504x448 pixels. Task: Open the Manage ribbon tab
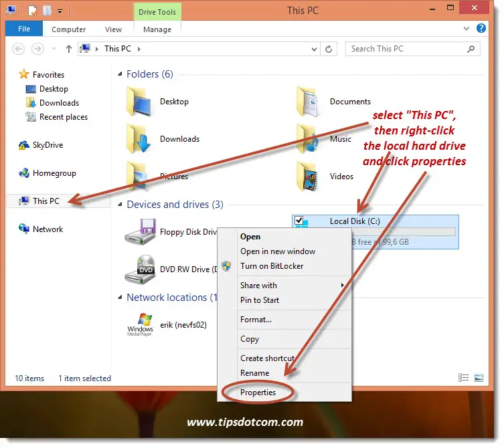coord(157,29)
